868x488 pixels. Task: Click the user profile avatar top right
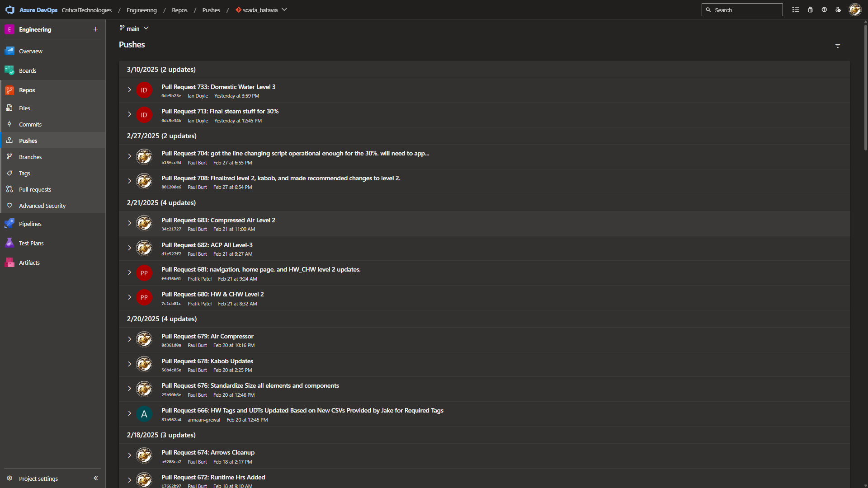click(855, 10)
